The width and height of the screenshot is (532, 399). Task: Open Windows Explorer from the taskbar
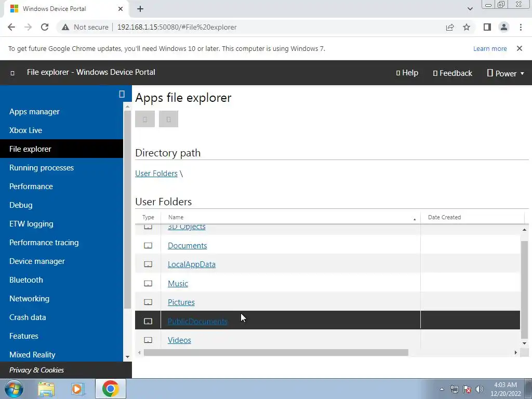point(46,389)
